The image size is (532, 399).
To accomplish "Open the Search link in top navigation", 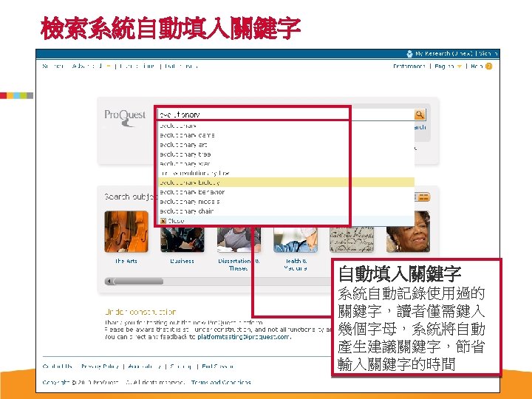I will point(53,66).
